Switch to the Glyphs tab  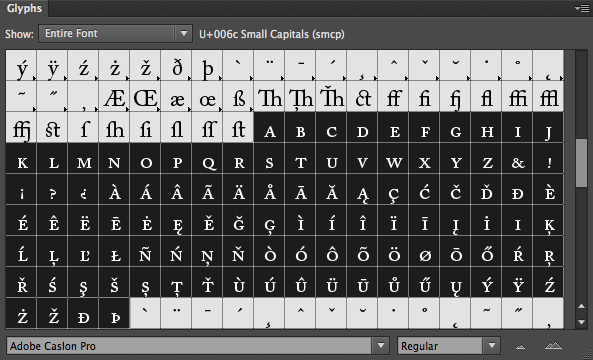(24, 8)
